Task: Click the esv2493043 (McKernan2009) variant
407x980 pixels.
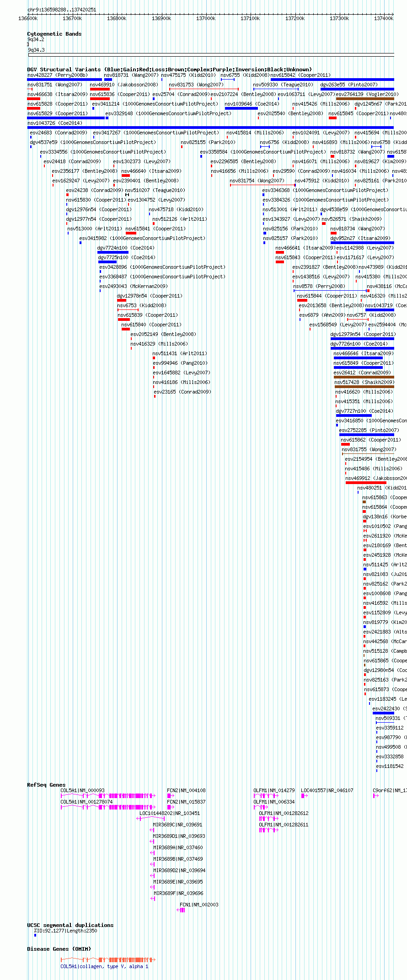Action: 134,286
